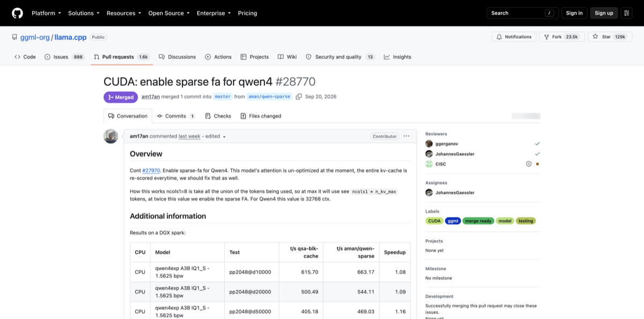
Task: Select the Pull requests tab
Action: point(122,57)
